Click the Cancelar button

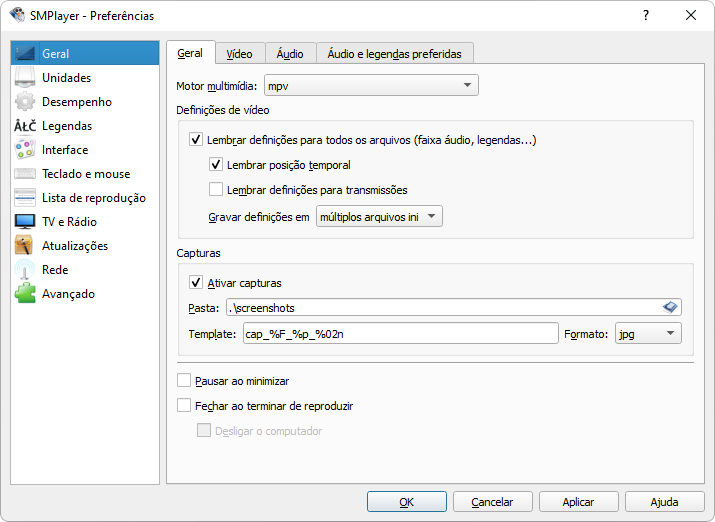(x=492, y=501)
